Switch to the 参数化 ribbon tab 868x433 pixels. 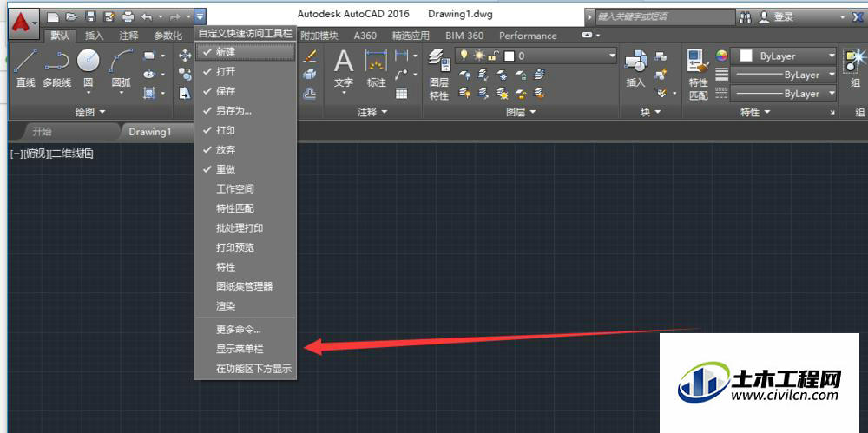click(168, 36)
